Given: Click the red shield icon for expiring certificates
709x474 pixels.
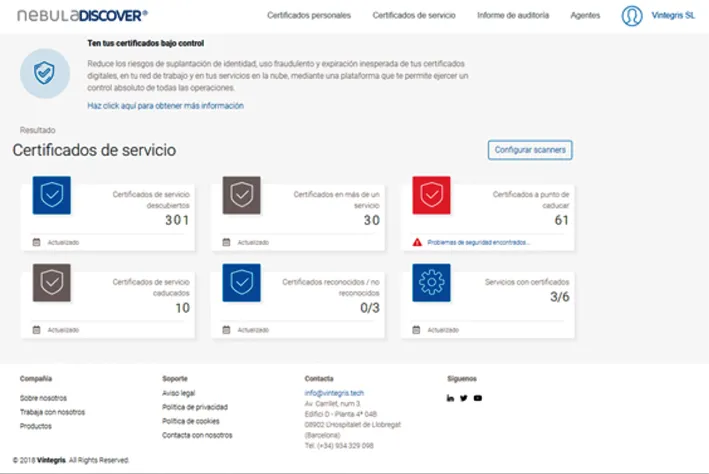Looking at the screenshot, I should pyautogui.click(x=431, y=196).
